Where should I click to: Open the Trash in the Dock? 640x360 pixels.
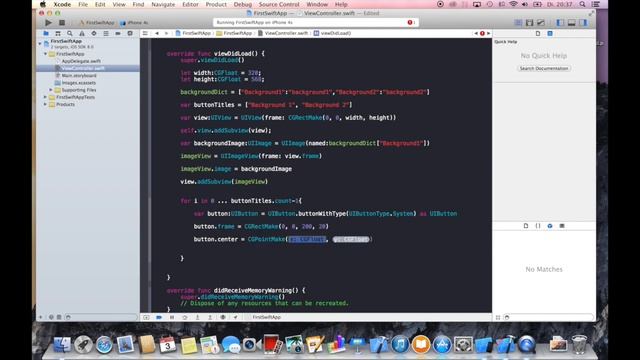tap(579, 344)
